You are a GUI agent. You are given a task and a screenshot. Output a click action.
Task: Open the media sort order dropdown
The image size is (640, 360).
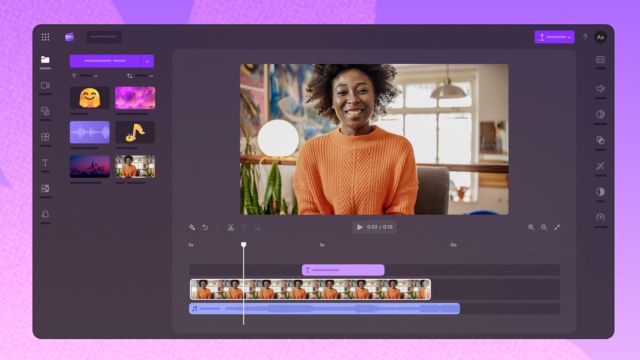point(140,76)
